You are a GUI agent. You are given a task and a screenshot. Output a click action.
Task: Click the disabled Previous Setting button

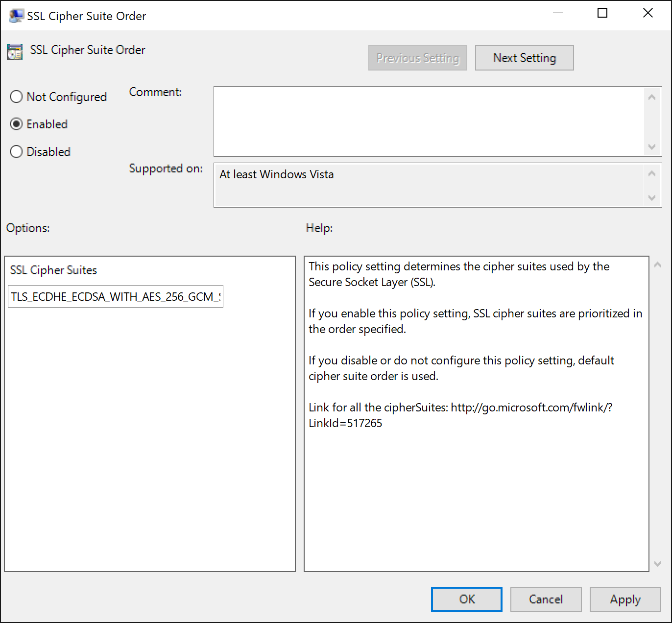(417, 57)
